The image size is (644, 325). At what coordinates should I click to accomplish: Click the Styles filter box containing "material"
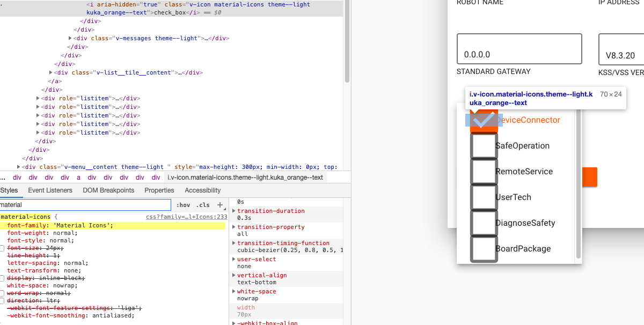tap(86, 205)
